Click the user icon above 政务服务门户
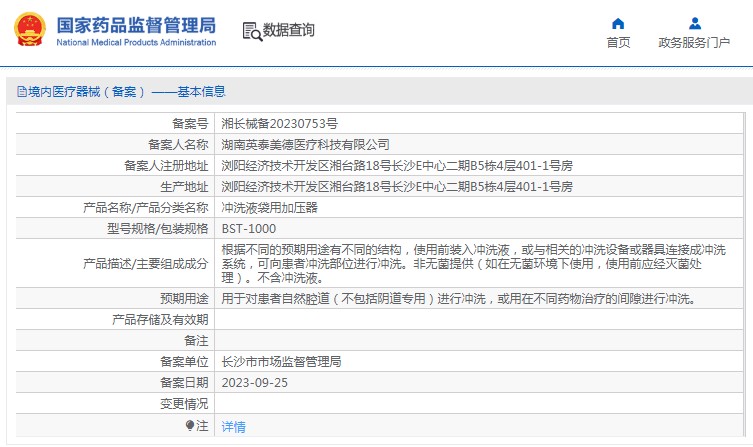The image size is (753, 447). (x=694, y=24)
